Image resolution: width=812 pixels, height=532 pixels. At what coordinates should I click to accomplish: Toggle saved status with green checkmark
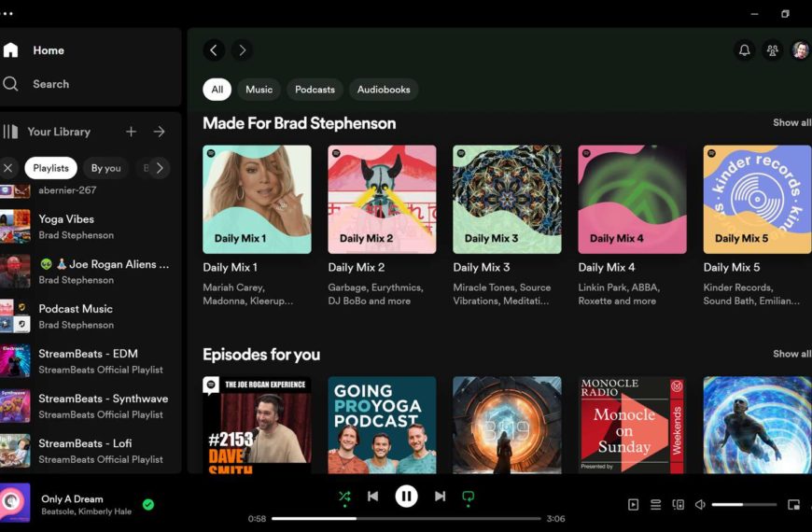tap(148, 504)
